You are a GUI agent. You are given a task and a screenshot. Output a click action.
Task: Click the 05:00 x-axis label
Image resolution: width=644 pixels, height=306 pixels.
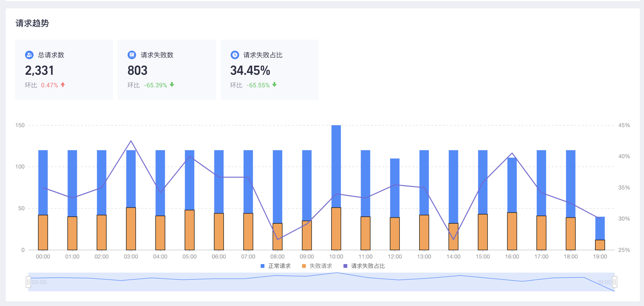coord(190,257)
